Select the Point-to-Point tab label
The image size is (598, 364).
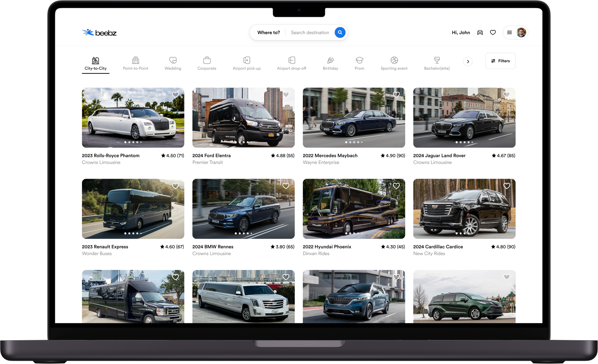(136, 68)
